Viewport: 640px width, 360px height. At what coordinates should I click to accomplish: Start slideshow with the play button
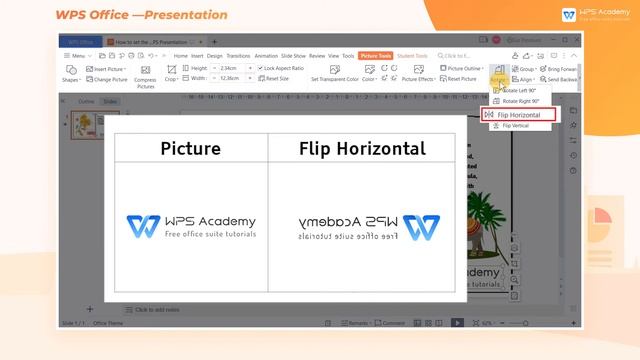click(457, 323)
